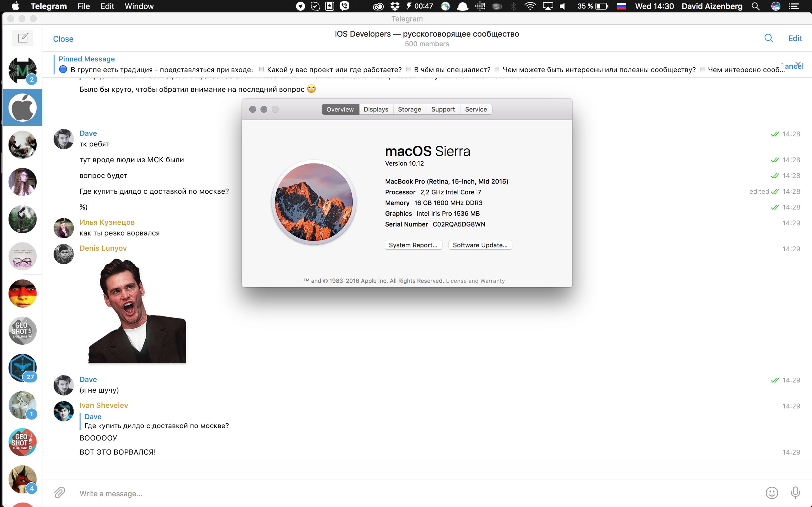Click the Software Update button
This screenshot has height=507, width=812.
pos(480,245)
